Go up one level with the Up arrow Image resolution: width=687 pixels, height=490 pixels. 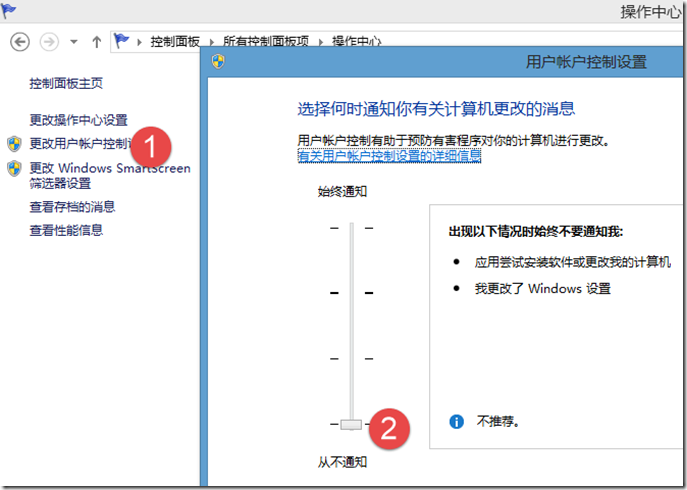coord(96,43)
